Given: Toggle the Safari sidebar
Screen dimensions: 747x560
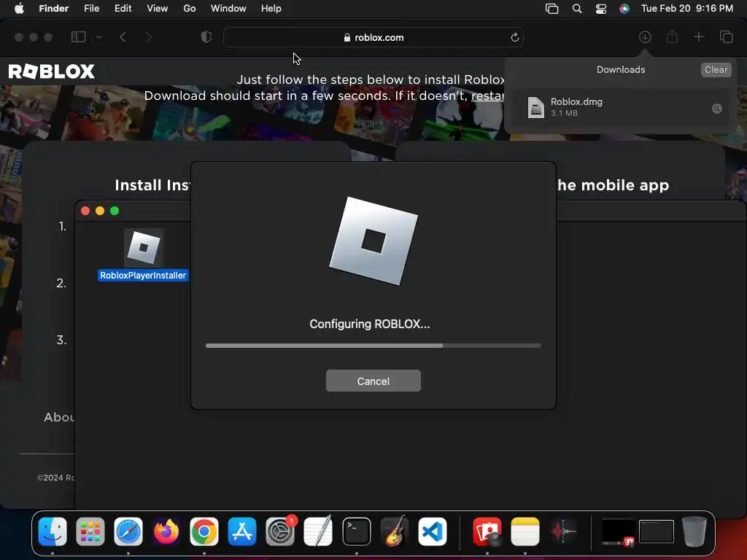Looking at the screenshot, I should (78, 37).
